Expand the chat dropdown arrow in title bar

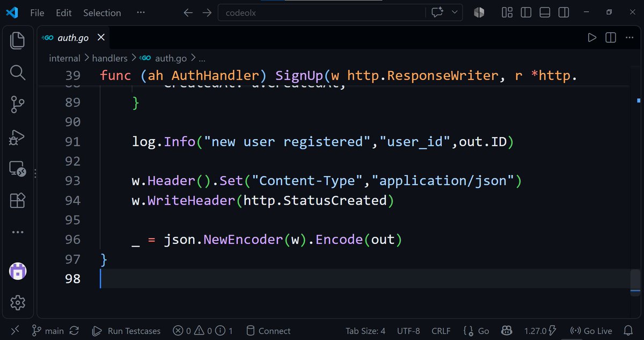coord(455,12)
